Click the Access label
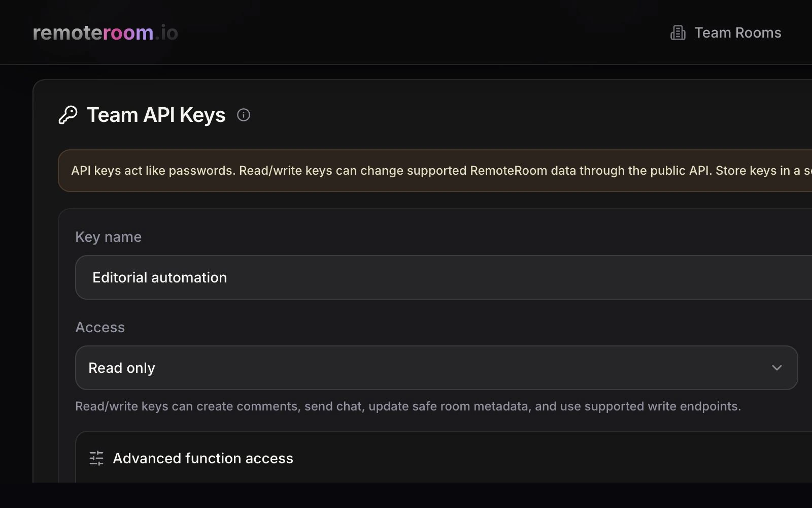Screen dimensions: 812x508 tap(100, 327)
